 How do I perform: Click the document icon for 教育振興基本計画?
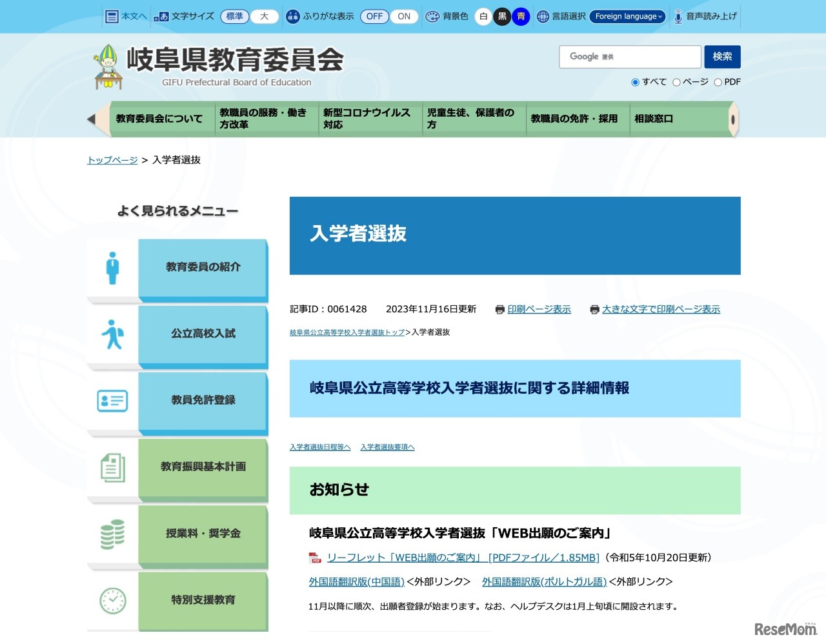point(113,467)
